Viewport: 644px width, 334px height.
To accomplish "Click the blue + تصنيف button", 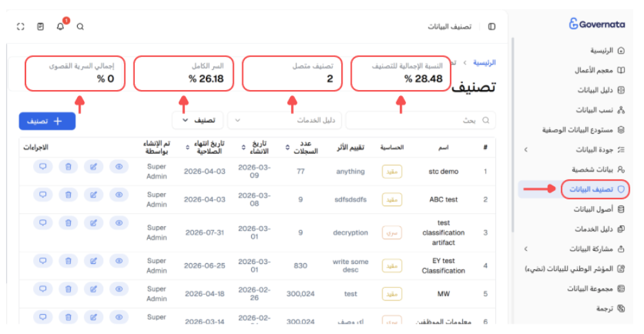I will coord(47,121).
